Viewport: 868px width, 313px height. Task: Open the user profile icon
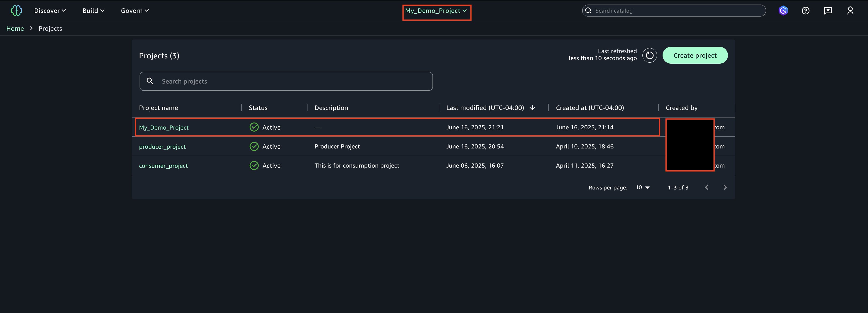pos(850,11)
